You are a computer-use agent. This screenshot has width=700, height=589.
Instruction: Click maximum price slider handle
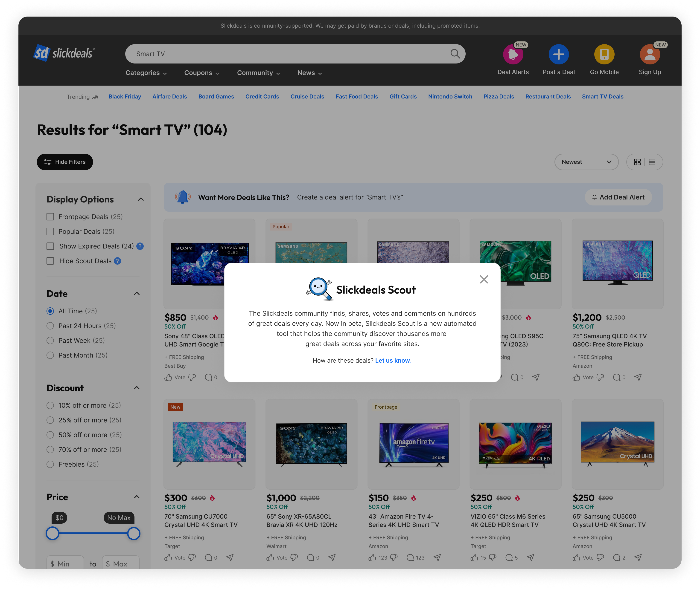click(134, 534)
